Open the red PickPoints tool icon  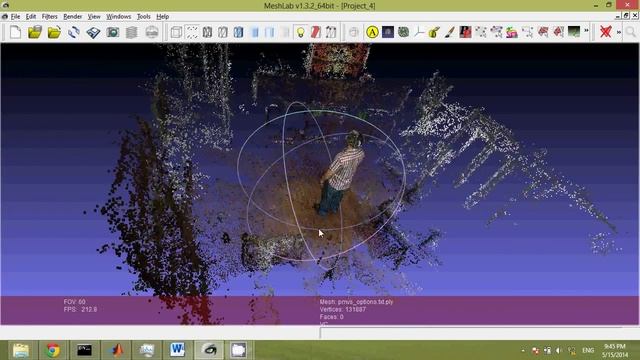(x=465, y=32)
